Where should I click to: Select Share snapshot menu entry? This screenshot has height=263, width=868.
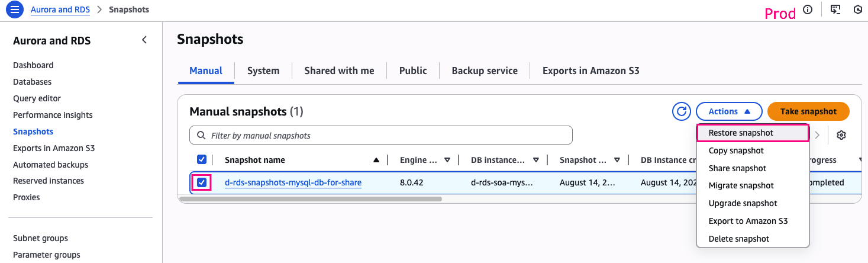[737, 168]
